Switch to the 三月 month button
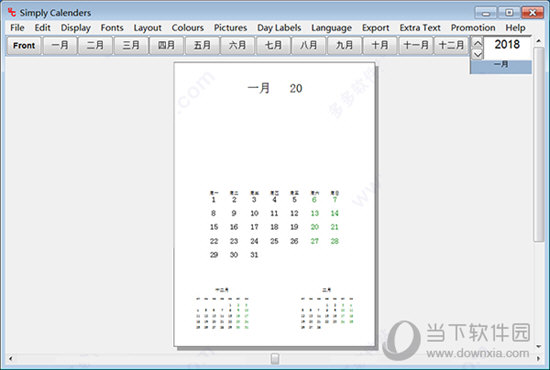Viewport: 550px width, 370px height. point(131,46)
